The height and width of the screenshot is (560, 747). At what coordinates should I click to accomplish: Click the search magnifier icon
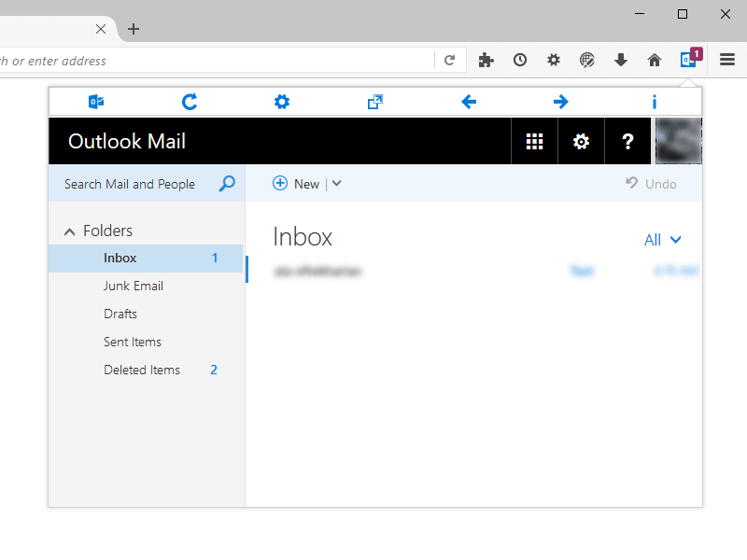point(227,184)
